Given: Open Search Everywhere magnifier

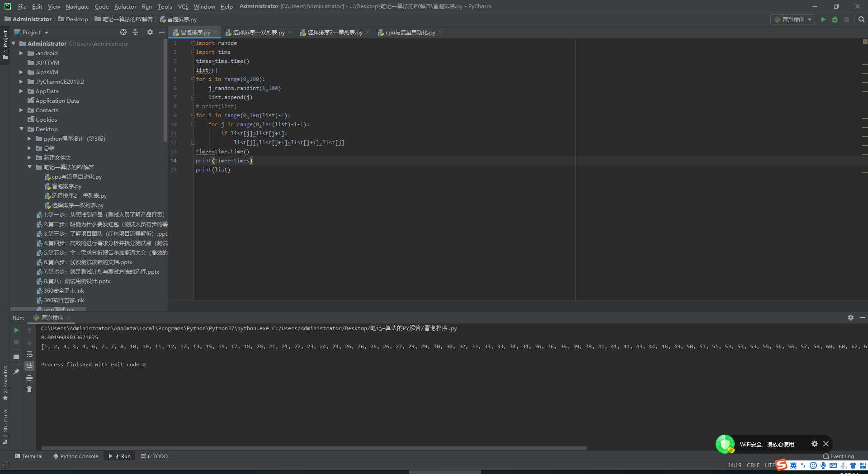Looking at the screenshot, I should (x=861, y=19).
